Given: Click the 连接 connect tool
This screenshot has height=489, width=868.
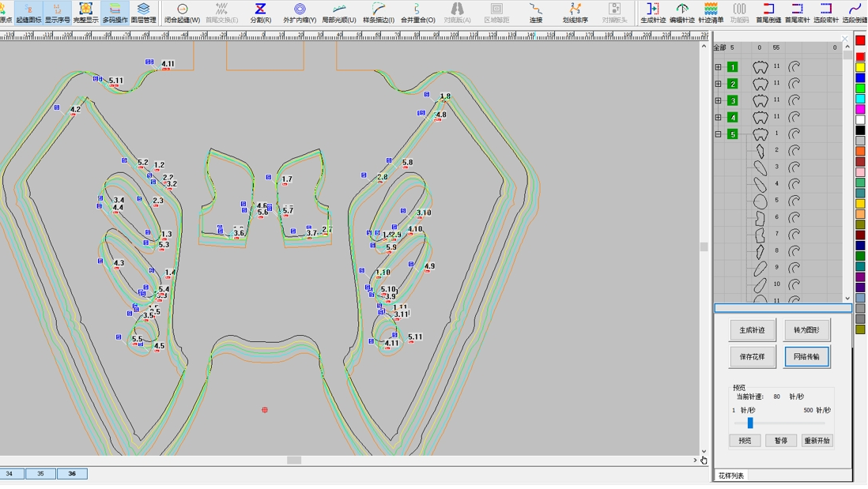Looking at the screenshot, I should point(536,13).
